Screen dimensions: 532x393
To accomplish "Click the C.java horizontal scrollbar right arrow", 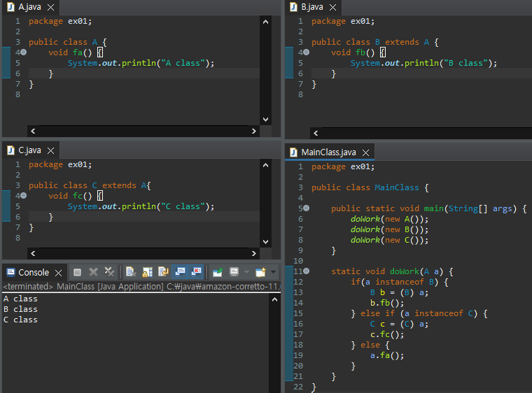I will pyautogui.click(x=254, y=253).
